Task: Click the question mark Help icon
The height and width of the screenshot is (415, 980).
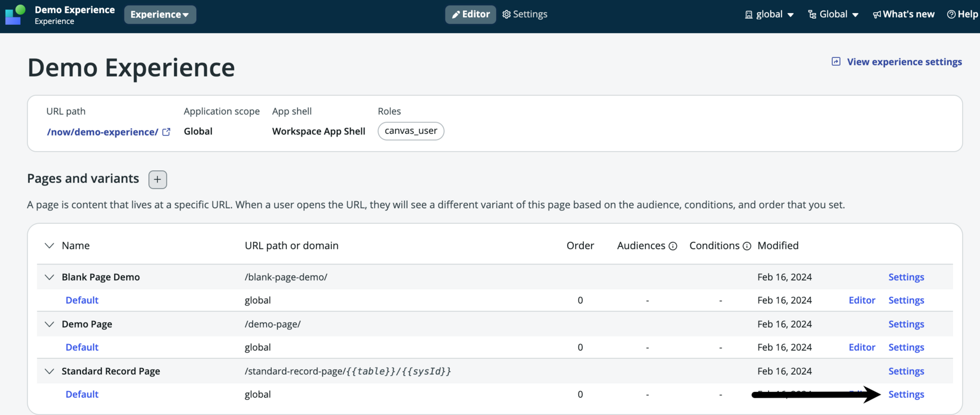Action: (951, 15)
